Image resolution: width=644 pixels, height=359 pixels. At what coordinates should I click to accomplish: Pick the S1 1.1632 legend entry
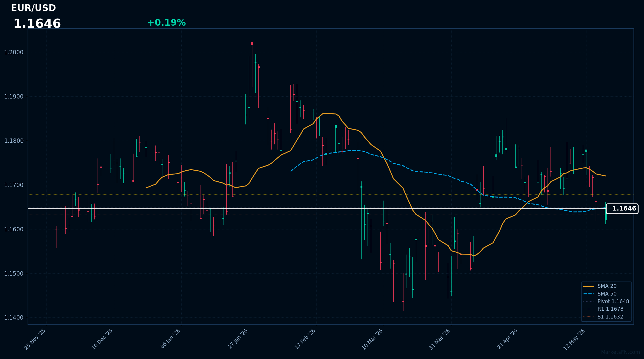[x=603, y=317]
